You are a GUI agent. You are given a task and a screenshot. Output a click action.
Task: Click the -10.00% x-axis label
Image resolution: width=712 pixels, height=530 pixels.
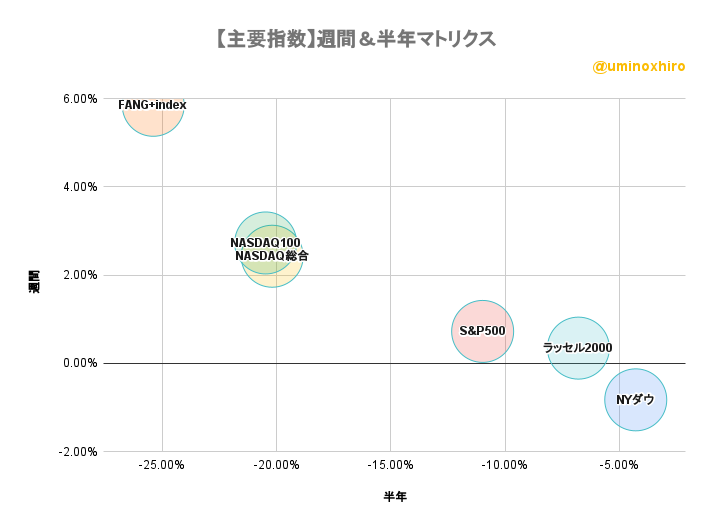(504, 465)
